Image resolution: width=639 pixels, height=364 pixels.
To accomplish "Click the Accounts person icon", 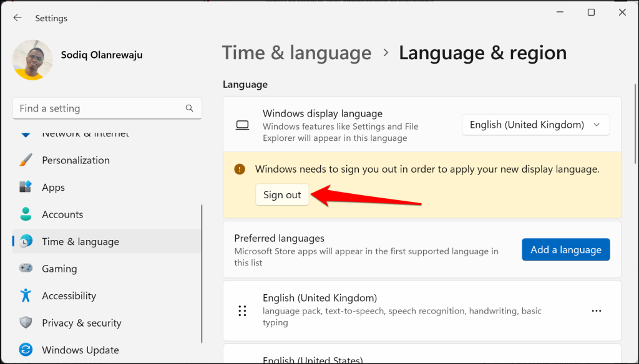I will click(26, 214).
